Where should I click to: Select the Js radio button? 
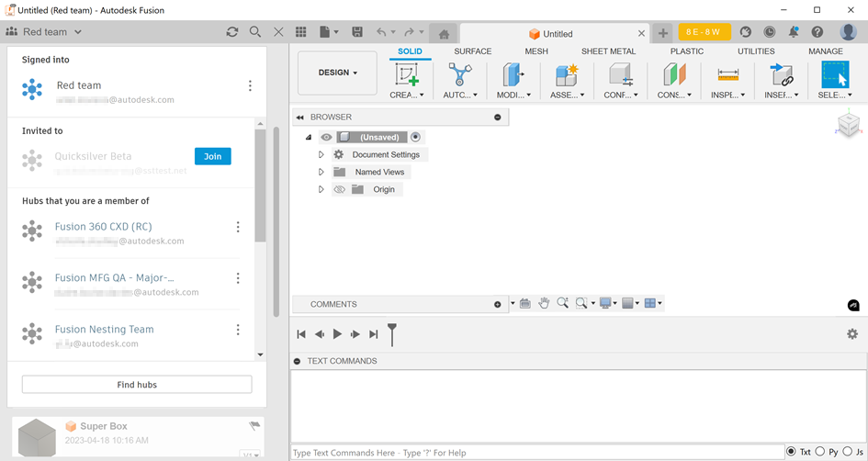pos(847,452)
